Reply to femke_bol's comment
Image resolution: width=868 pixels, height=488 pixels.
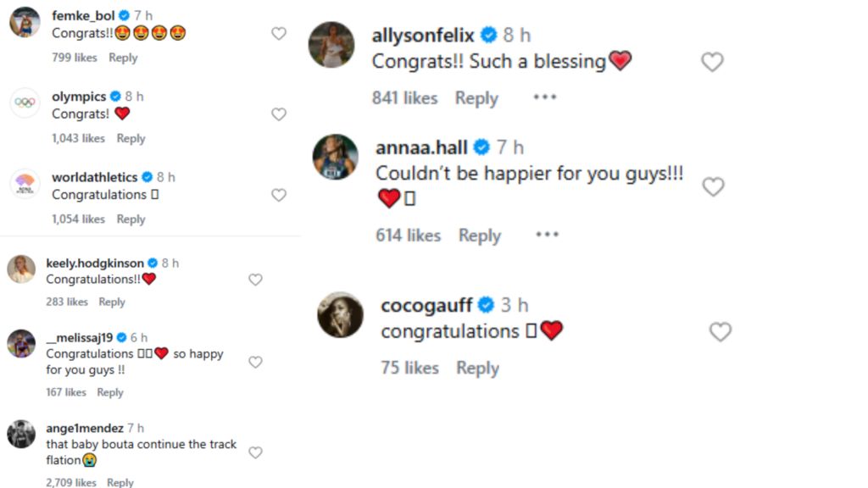123,58
